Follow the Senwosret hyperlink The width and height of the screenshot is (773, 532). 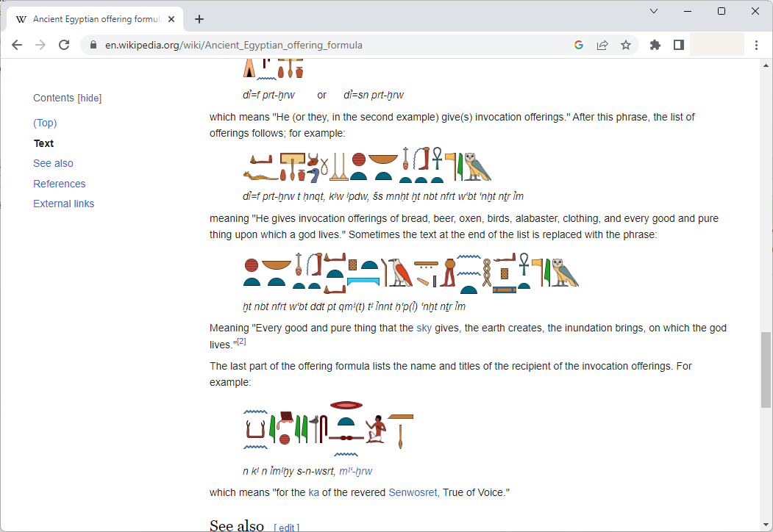413,492
